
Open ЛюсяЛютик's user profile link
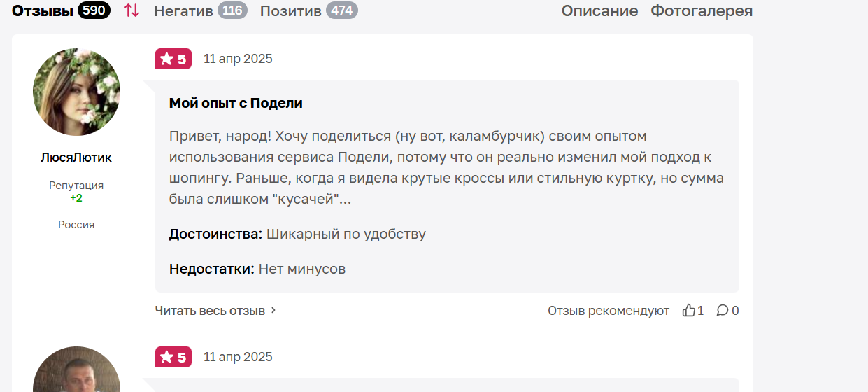(76, 157)
